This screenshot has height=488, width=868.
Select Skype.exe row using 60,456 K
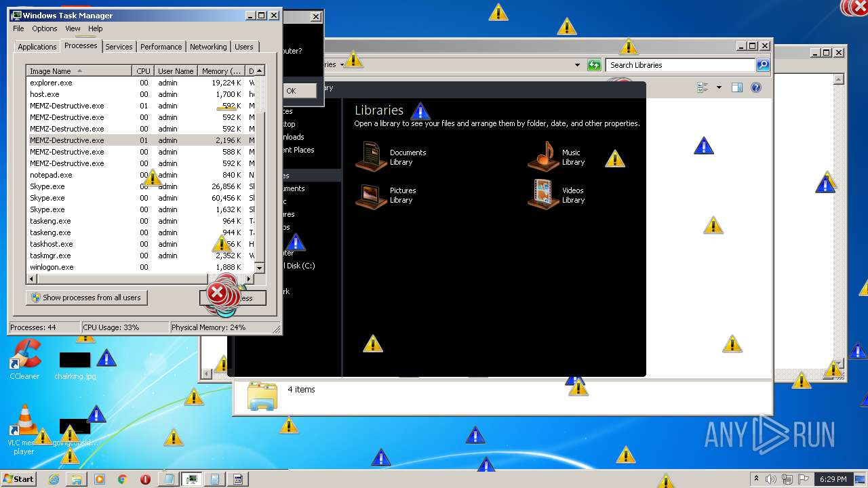(x=140, y=198)
